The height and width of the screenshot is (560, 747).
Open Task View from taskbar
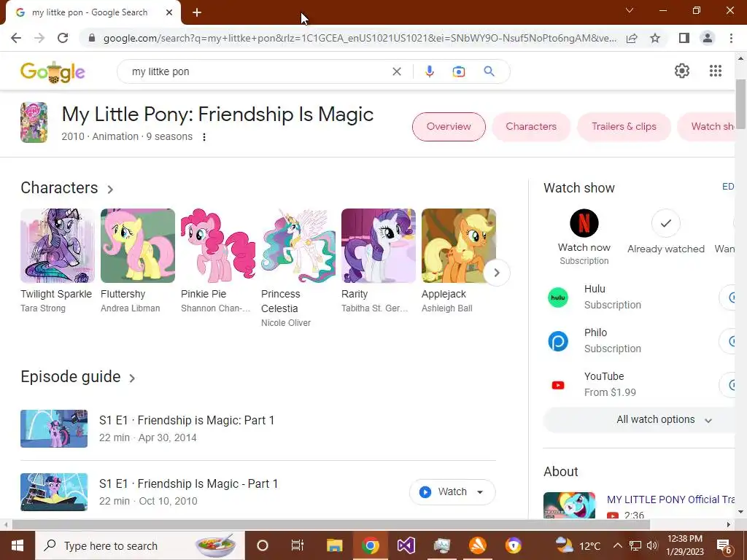pyautogui.click(x=298, y=545)
